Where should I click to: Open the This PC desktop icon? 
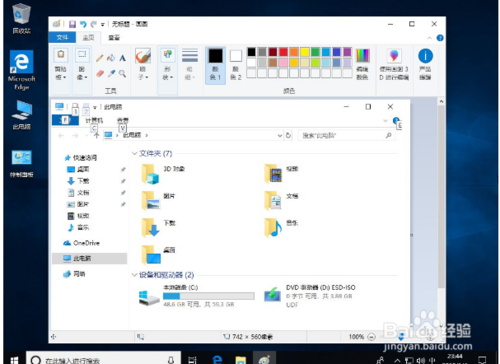[22, 114]
